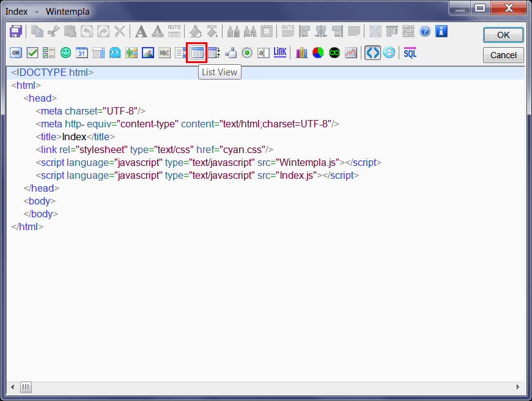Insert a green radio button control

click(x=247, y=53)
